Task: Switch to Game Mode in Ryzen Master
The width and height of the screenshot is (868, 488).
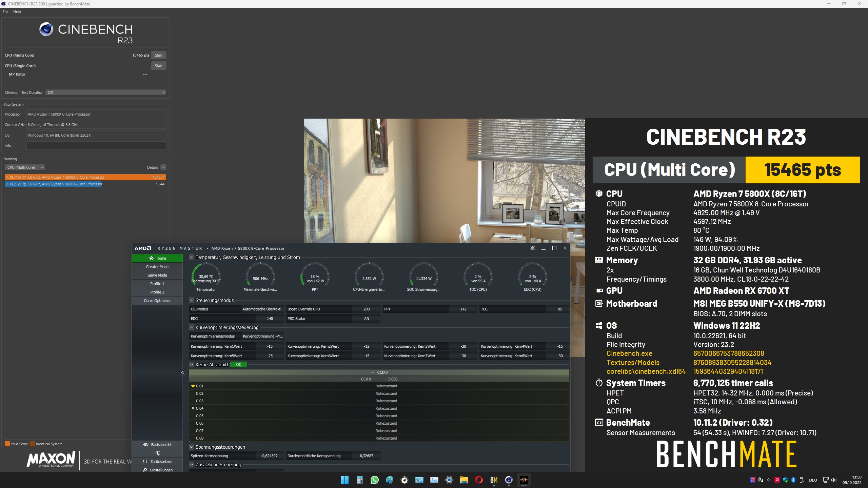Action: [157, 275]
